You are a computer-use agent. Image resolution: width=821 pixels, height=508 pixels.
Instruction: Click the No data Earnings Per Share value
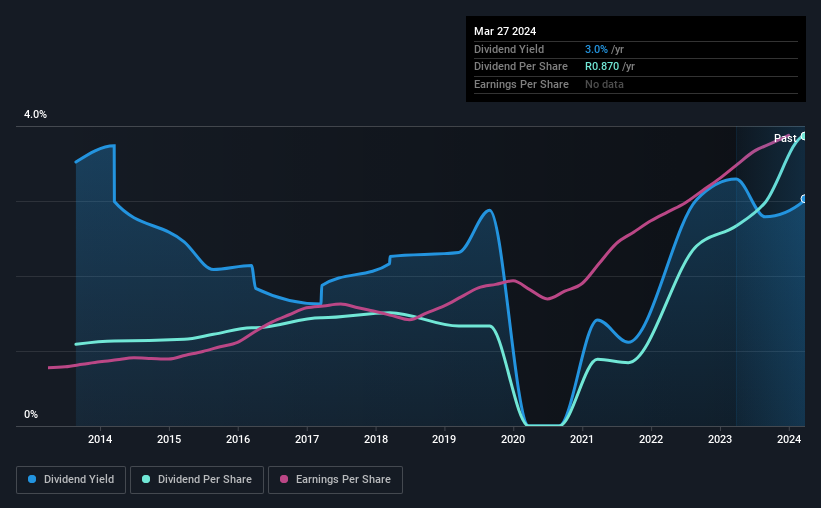coord(604,84)
